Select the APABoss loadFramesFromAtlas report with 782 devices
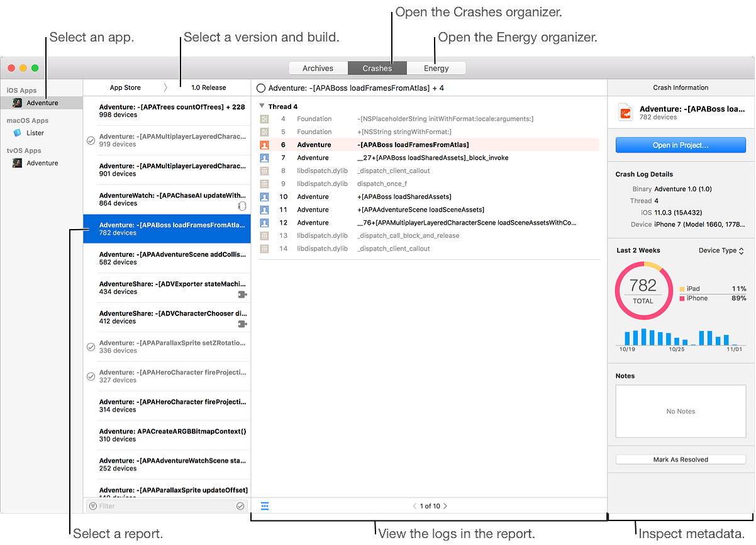The image size is (756, 545). pyautogui.click(x=167, y=228)
